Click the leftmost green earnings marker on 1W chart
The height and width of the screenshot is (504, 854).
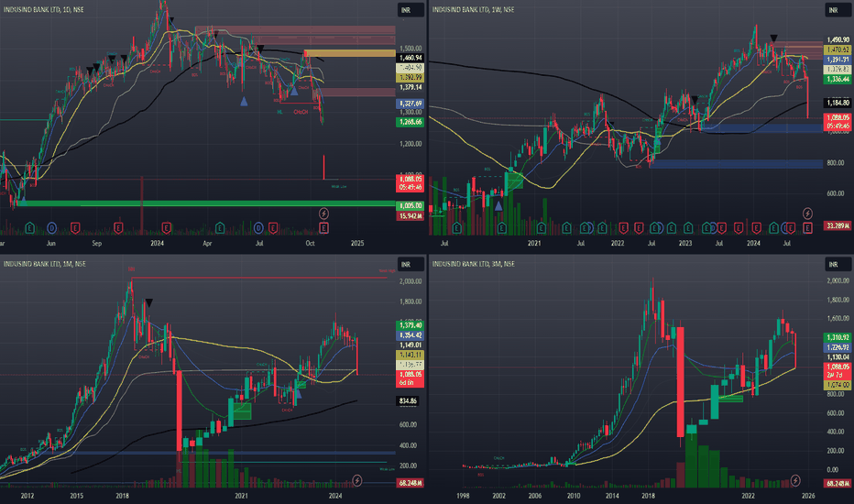point(456,228)
